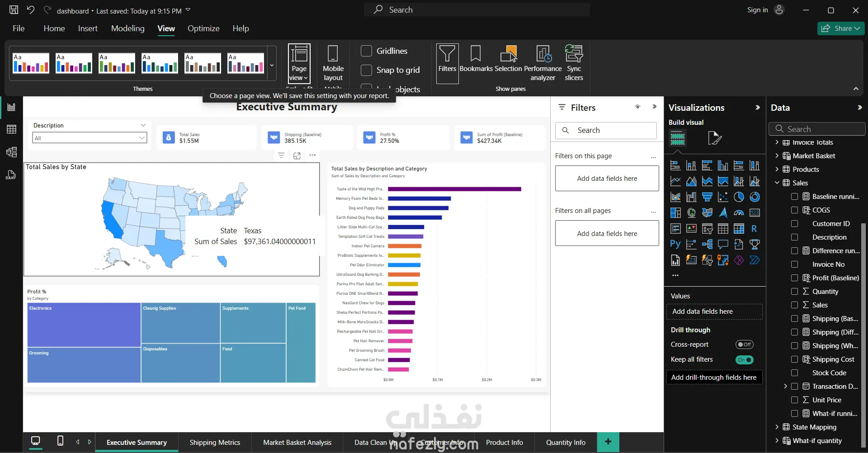Pick the Ribbon chart visual
The height and width of the screenshot is (453, 868).
point(675,197)
